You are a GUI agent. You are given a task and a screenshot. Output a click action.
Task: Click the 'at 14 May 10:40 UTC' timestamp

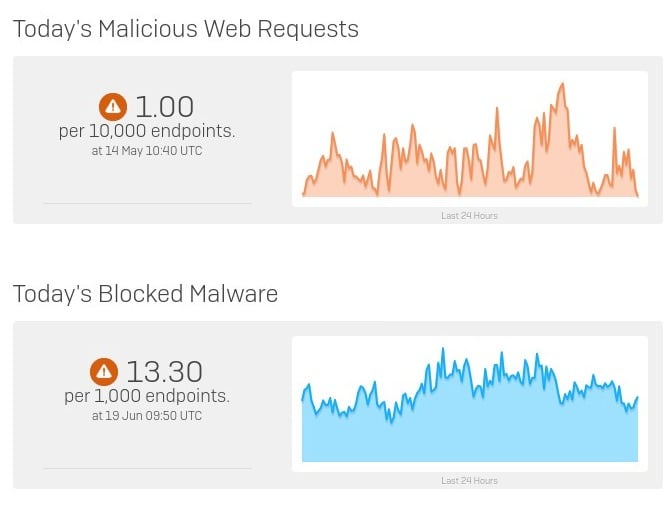(x=147, y=151)
